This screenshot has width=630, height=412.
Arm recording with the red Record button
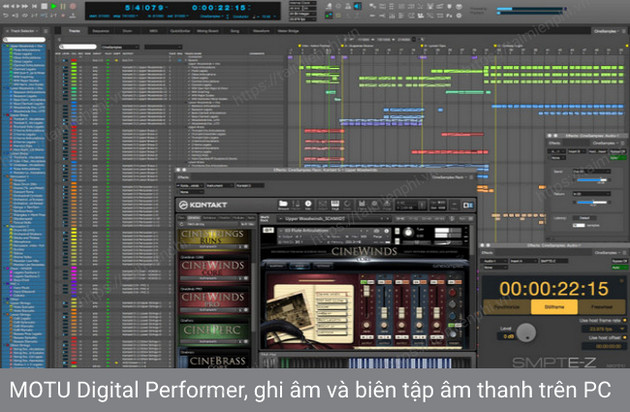(x=73, y=6)
